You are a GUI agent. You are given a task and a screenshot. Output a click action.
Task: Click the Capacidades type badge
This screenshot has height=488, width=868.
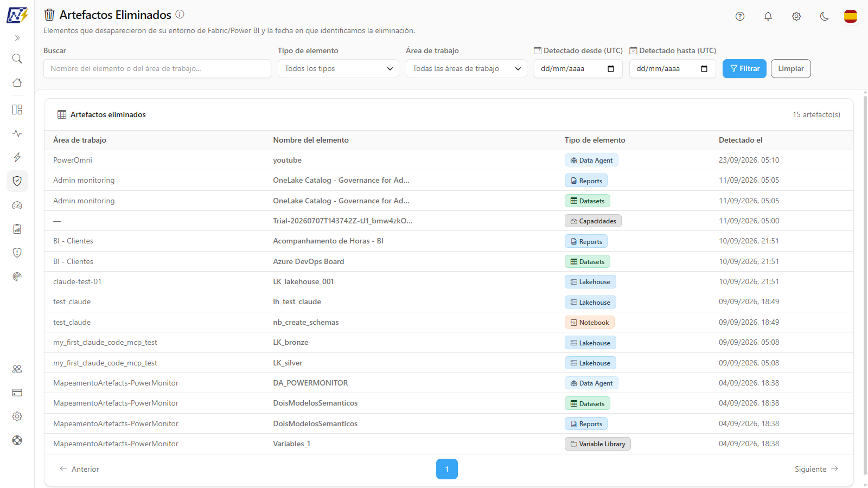click(593, 221)
